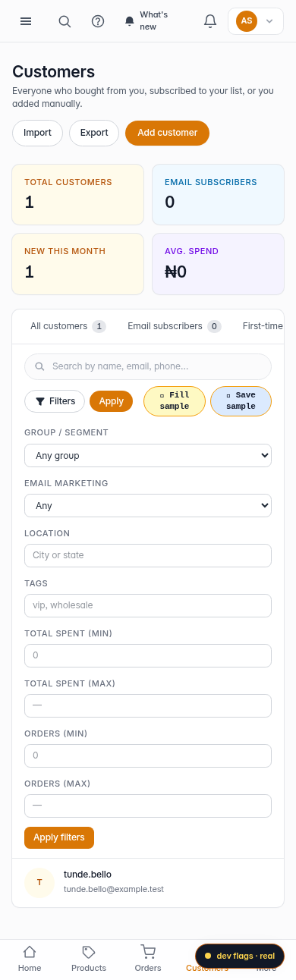
Task: Click the Total Spent (Min) field
Action: tap(148, 655)
